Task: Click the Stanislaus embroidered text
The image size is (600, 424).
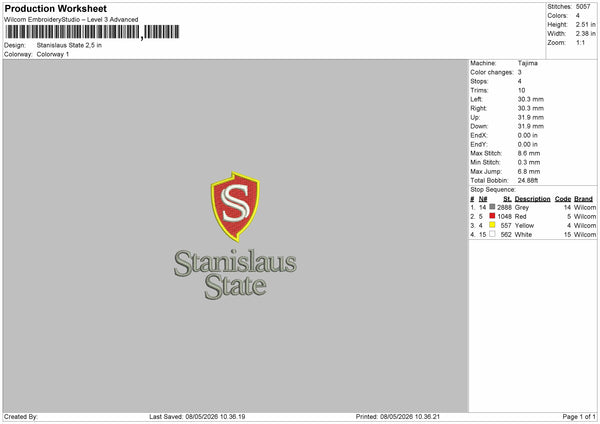Action: [235, 263]
